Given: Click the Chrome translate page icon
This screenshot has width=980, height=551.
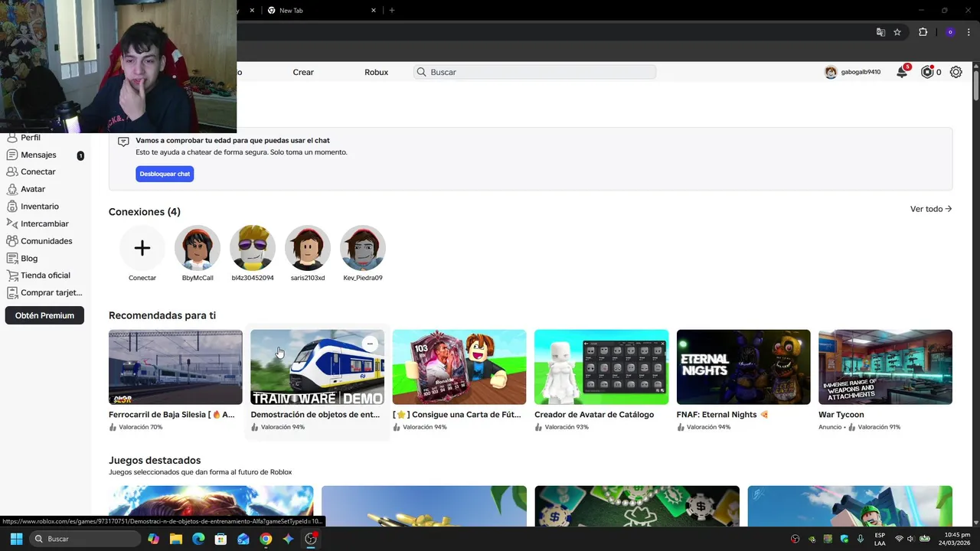Looking at the screenshot, I should point(880,32).
